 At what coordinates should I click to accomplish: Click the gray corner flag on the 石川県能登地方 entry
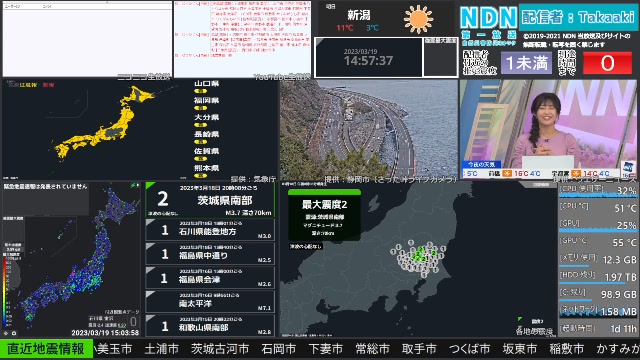(149, 222)
